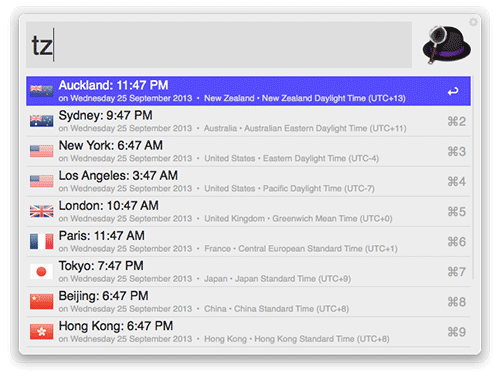Click the French flag beside Paris
The height and width of the screenshot is (378, 500).
pos(41,241)
